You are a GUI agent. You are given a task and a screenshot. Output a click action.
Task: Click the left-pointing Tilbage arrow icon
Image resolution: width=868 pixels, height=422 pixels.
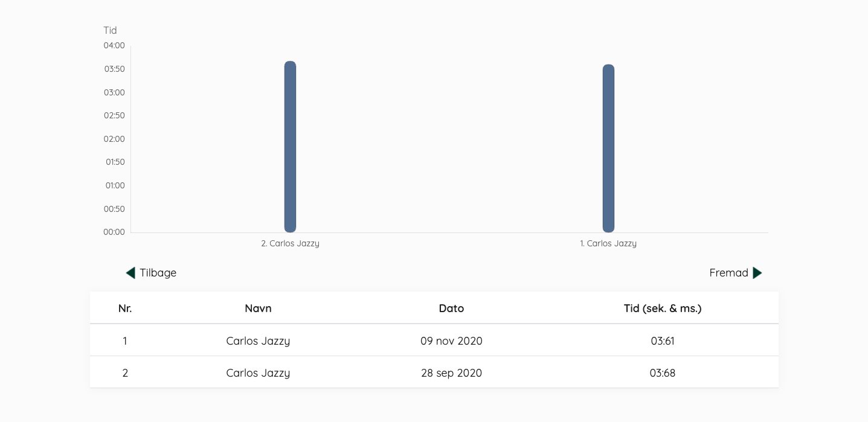(130, 273)
